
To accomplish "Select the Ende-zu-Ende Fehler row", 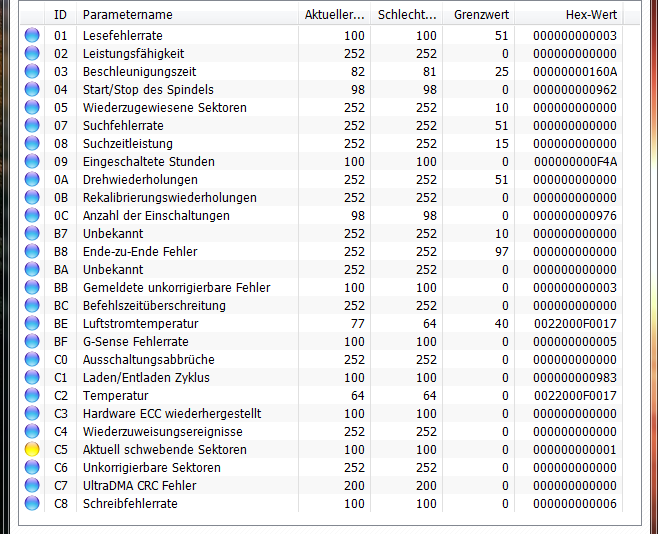I will point(321,251).
